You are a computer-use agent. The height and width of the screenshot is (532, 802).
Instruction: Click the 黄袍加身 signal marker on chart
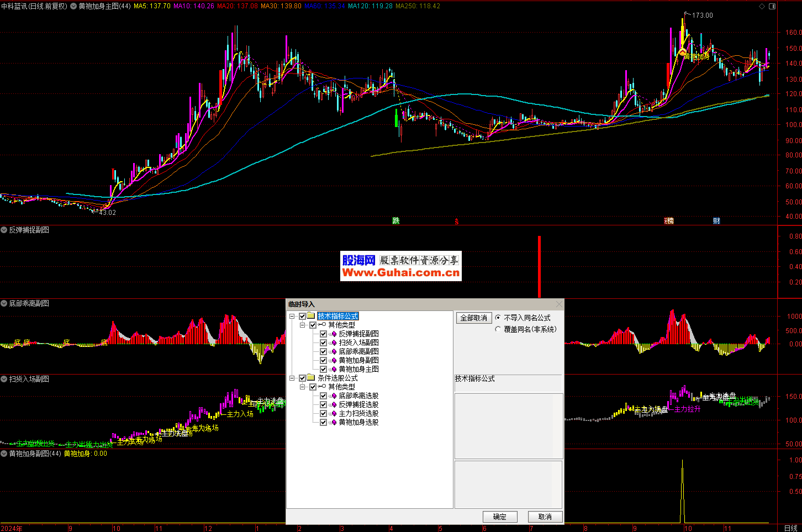[x=683, y=52]
